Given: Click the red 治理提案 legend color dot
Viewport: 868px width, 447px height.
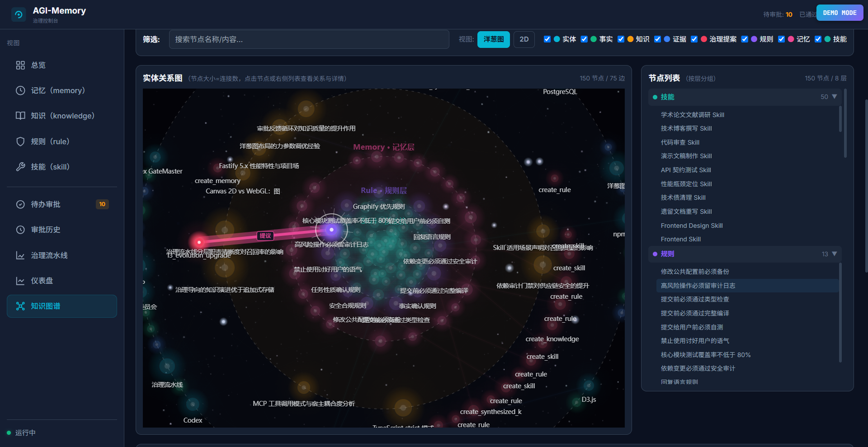Looking at the screenshot, I should click(704, 39).
